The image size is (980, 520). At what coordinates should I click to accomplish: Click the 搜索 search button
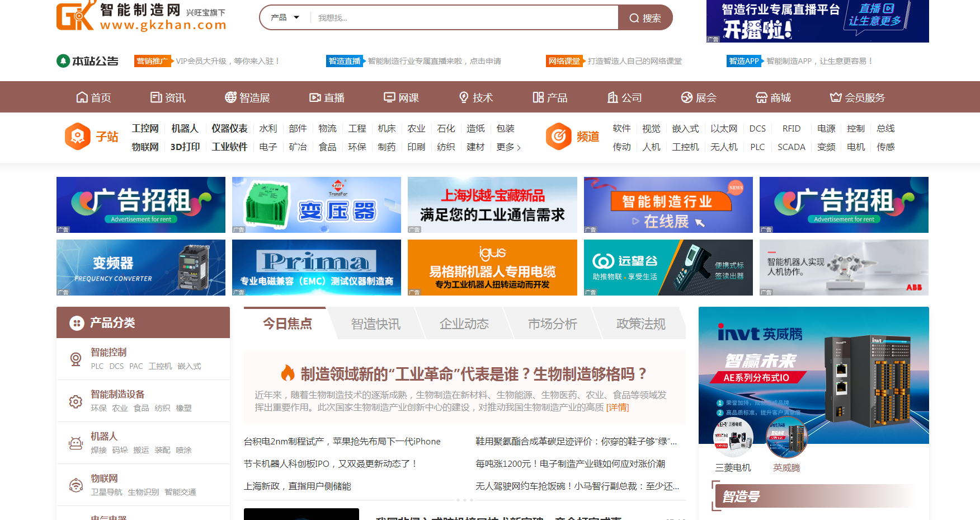coord(645,18)
